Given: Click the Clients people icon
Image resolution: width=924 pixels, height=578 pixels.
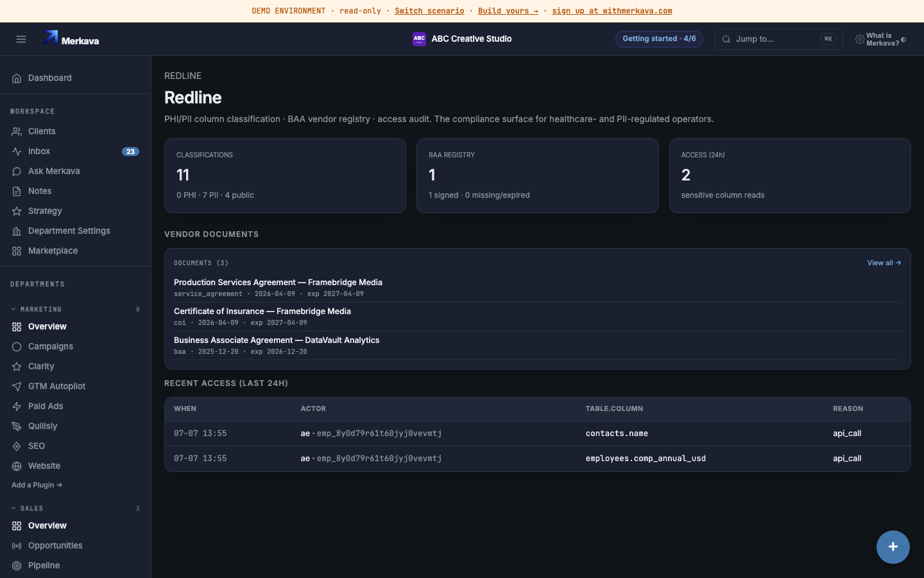Looking at the screenshot, I should 17,132.
